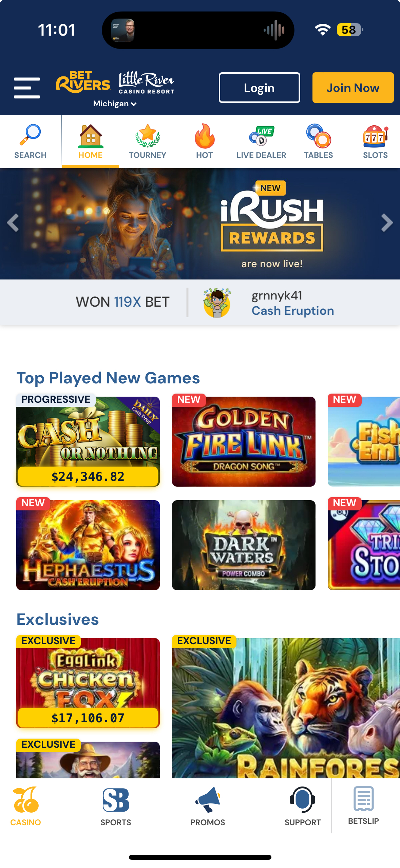
Task: Select the Hot flame icon
Action: click(205, 136)
